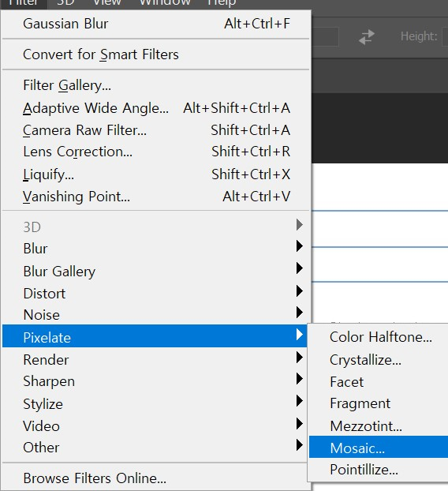Choose Color Halftone filter
This screenshot has width=448, height=491.
[379, 337]
